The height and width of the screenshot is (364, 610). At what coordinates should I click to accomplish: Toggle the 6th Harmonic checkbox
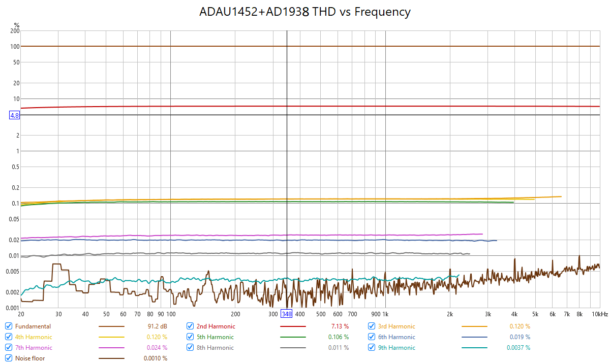(371, 337)
